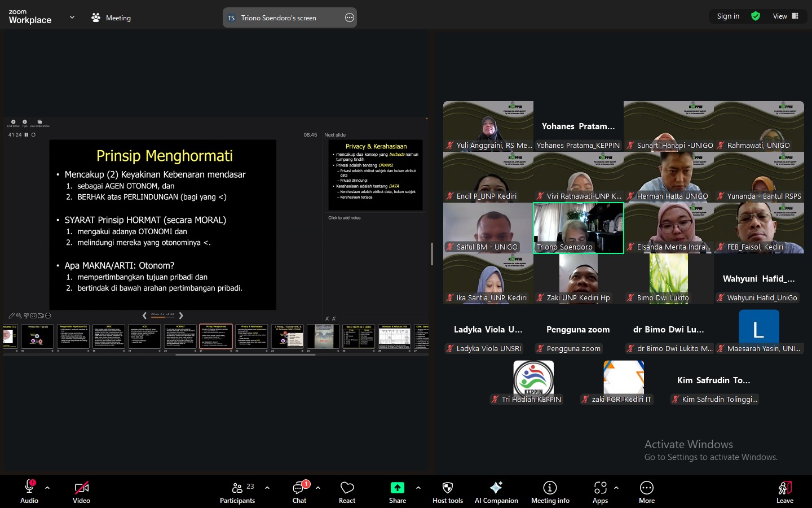Expand audio settings arrow next to Audio
This screenshot has height=508, width=812.
click(47, 488)
